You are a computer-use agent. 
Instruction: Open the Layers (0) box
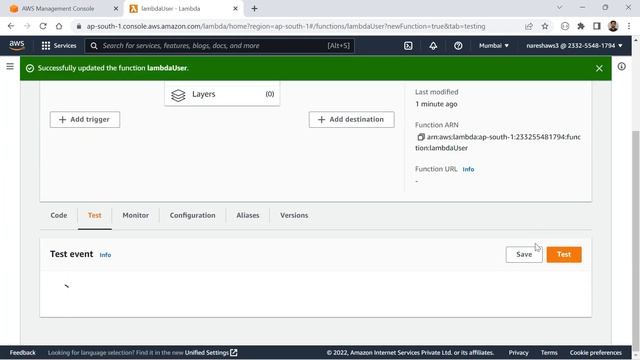click(222, 94)
